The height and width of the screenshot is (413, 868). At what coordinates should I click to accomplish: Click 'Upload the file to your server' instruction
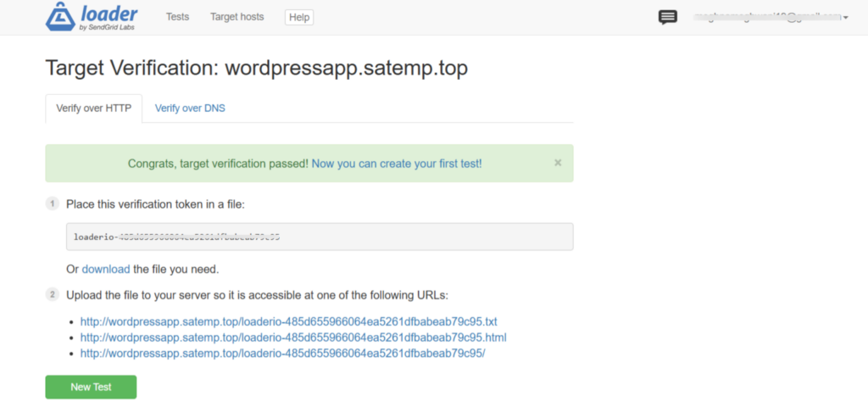(x=258, y=295)
